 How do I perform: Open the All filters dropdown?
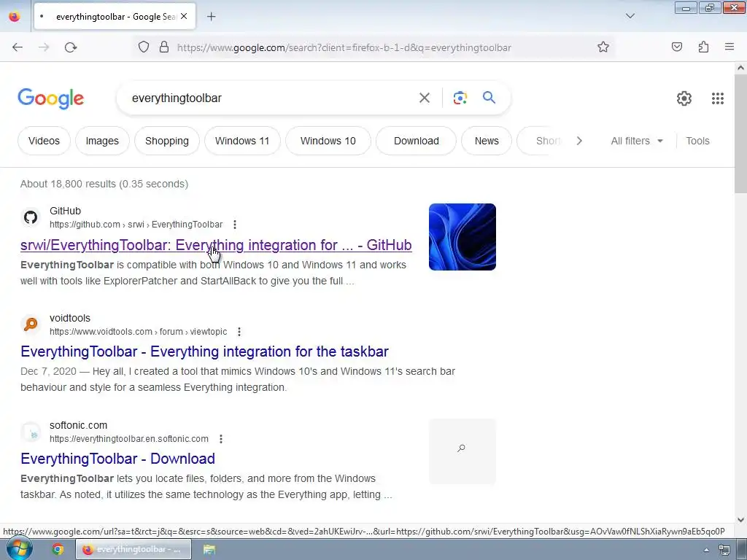coord(637,141)
